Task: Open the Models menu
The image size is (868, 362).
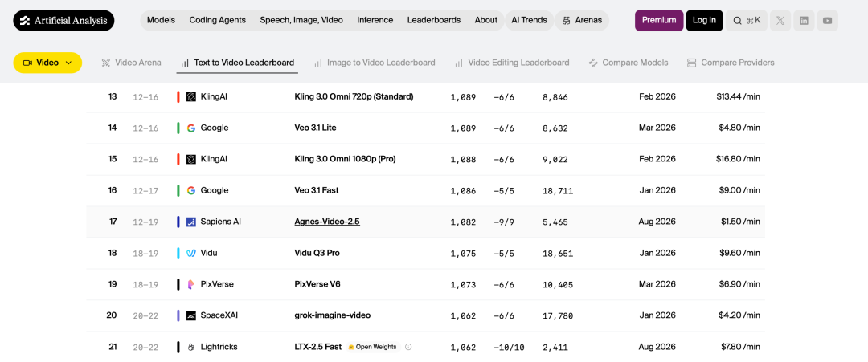Action: (161, 20)
